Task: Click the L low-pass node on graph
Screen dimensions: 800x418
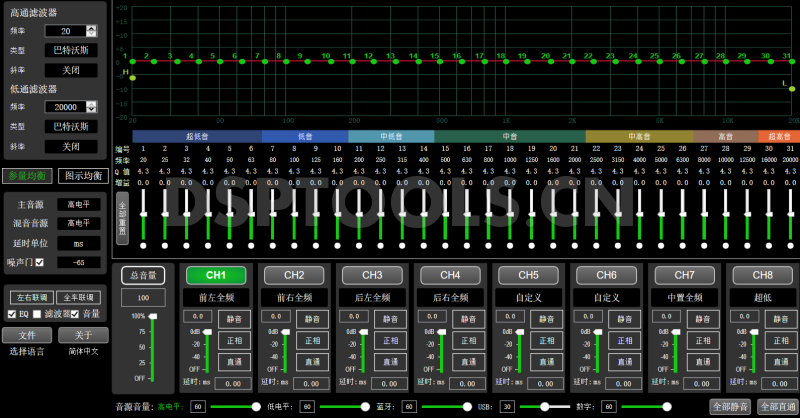Action: tap(791, 88)
